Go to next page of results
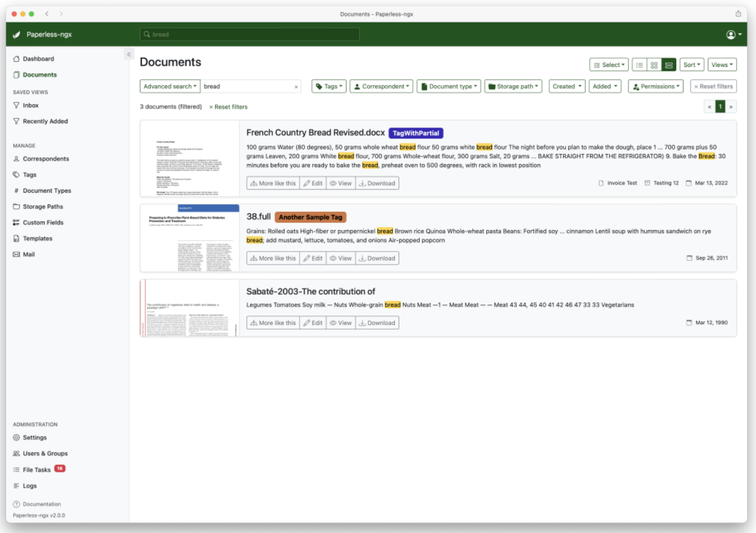Viewport: 756px width, 533px height. click(731, 106)
